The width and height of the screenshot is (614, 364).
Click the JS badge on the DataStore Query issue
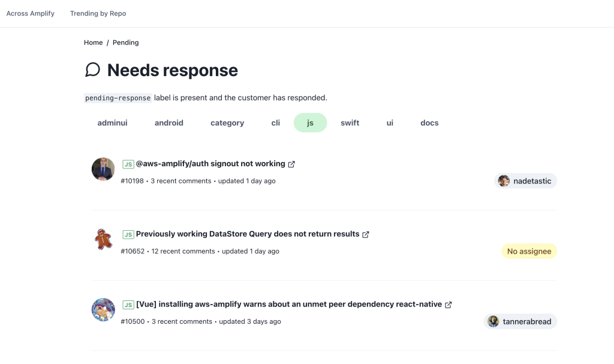click(x=128, y=234)
